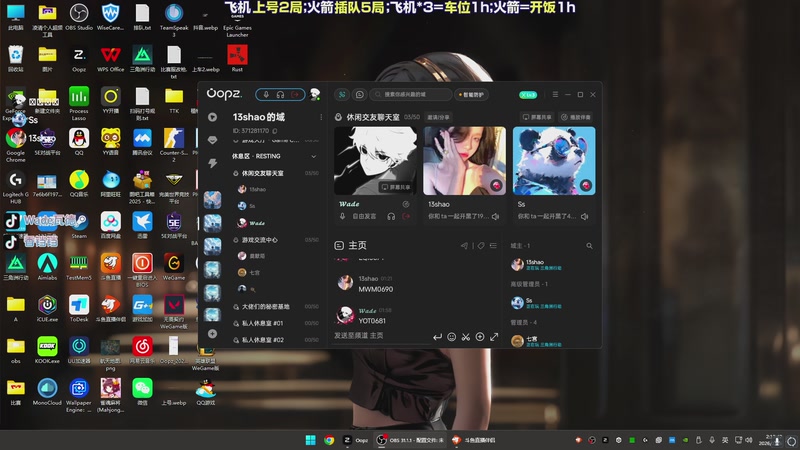This screenshot has width=800, height=450.
Task: Click the send enter-arrow icon
Action: pos(437,337)
